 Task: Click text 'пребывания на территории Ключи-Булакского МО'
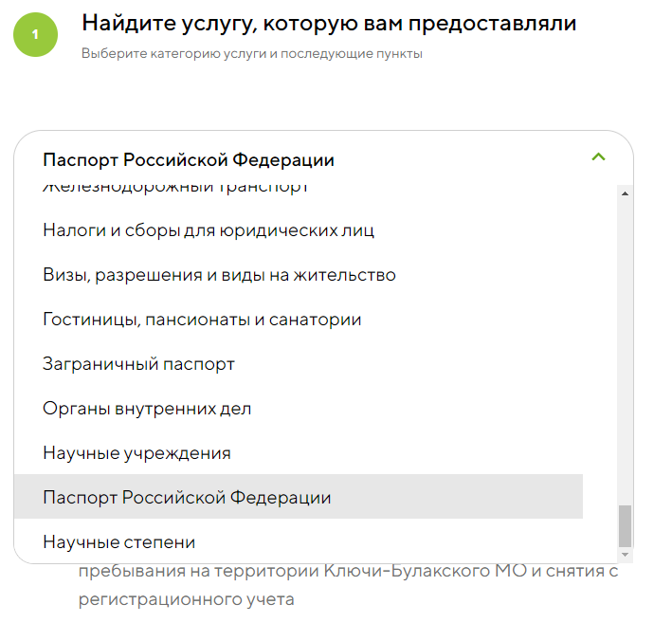302,571
